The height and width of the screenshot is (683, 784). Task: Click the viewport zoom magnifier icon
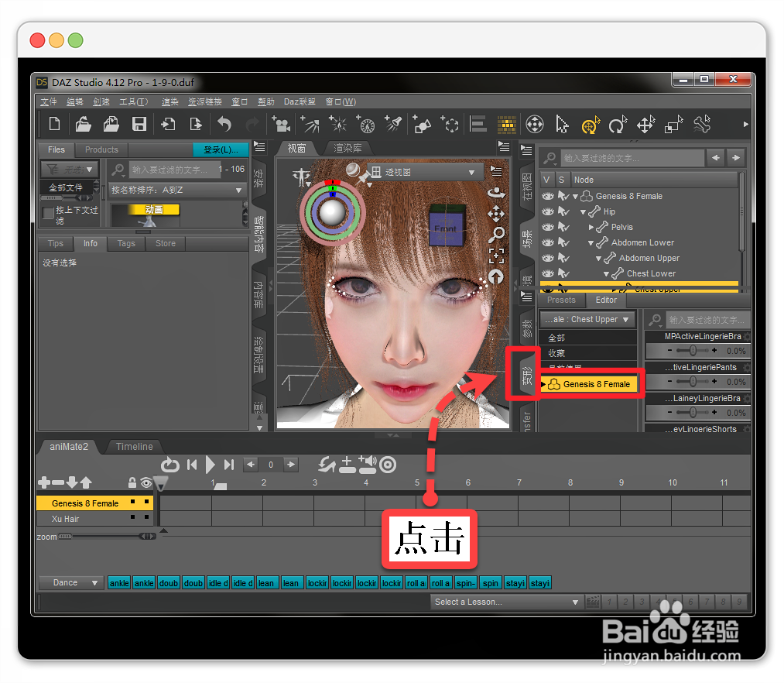tap(497, 234)
